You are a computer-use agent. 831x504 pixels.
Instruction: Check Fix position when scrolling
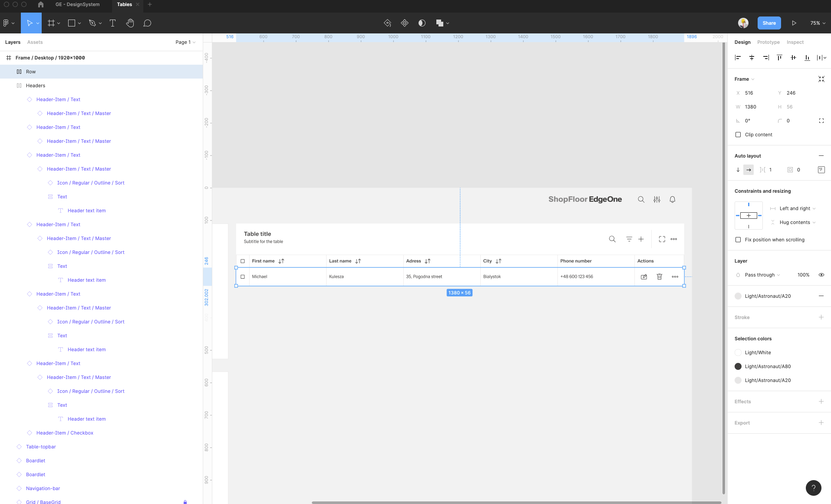[738, 240]
